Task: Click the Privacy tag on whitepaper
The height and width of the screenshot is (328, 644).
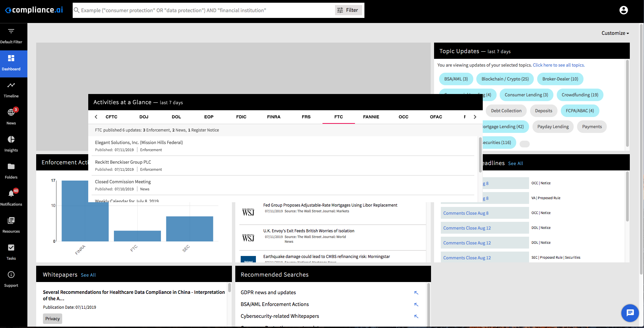Action: point(52,319)
